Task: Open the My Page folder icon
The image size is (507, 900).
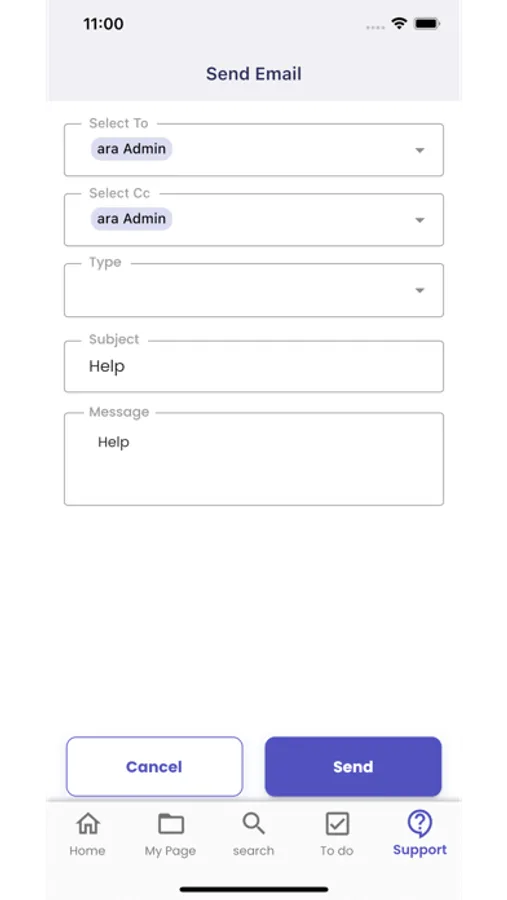Action: click(x=171, y=824)
